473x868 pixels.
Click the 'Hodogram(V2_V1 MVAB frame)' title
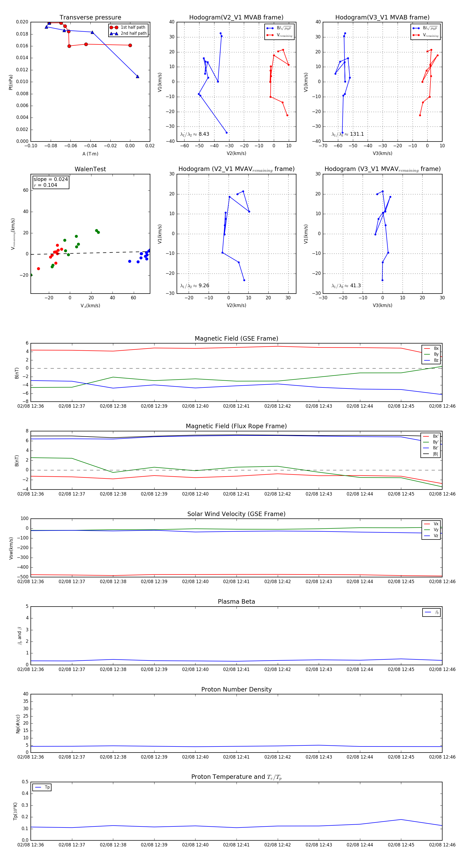[236, 17]
